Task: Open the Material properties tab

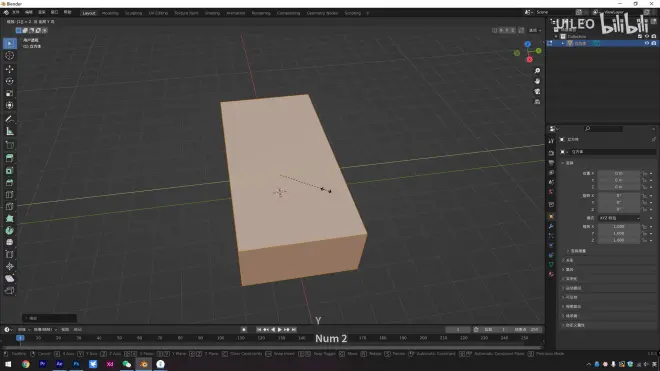Action: pos(551,274)
